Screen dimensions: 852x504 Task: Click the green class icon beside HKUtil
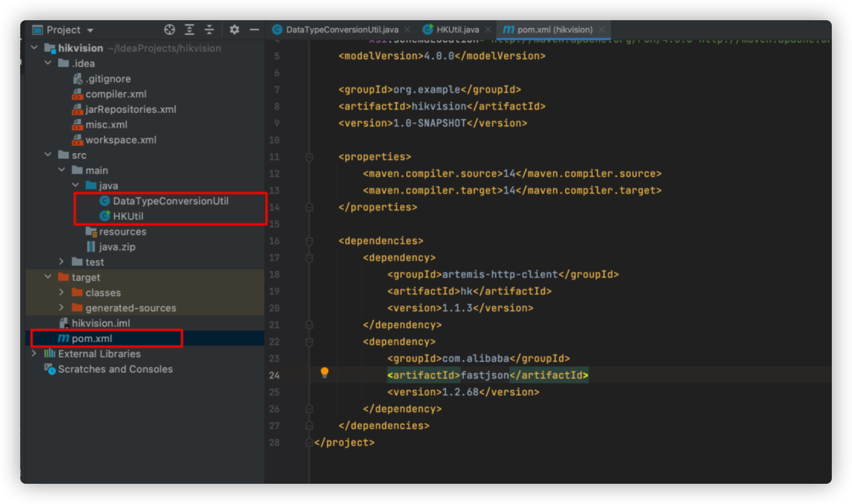[104, 216]
